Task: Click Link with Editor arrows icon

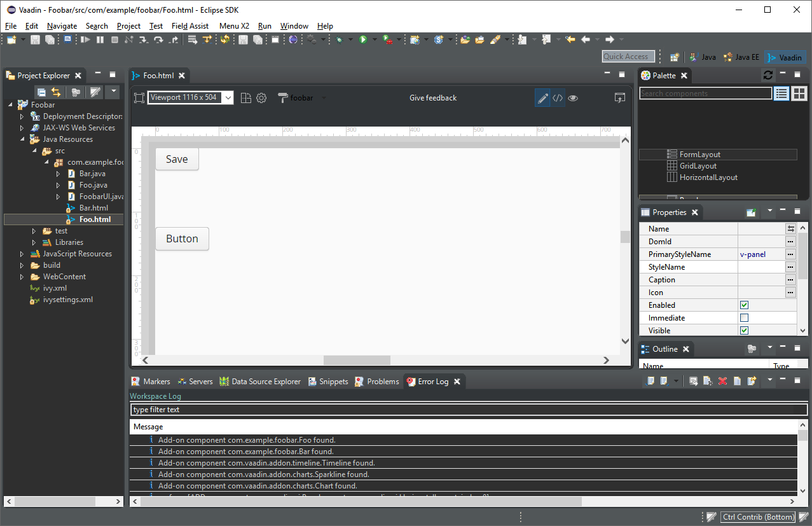Action: [56, 92]
